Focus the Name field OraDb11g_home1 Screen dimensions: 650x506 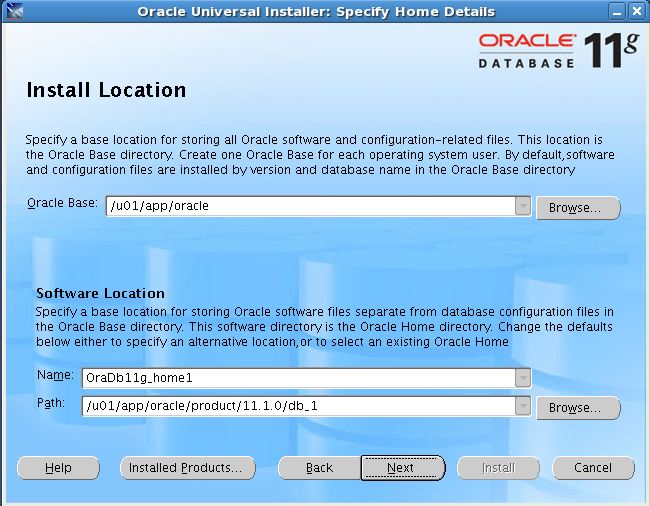pos(298,378)
